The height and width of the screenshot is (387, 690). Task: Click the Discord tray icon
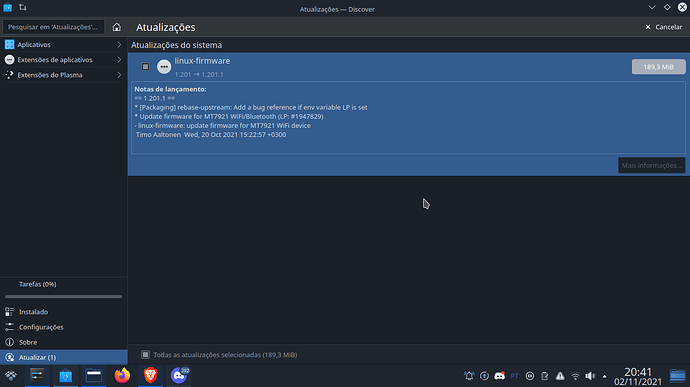499,376
